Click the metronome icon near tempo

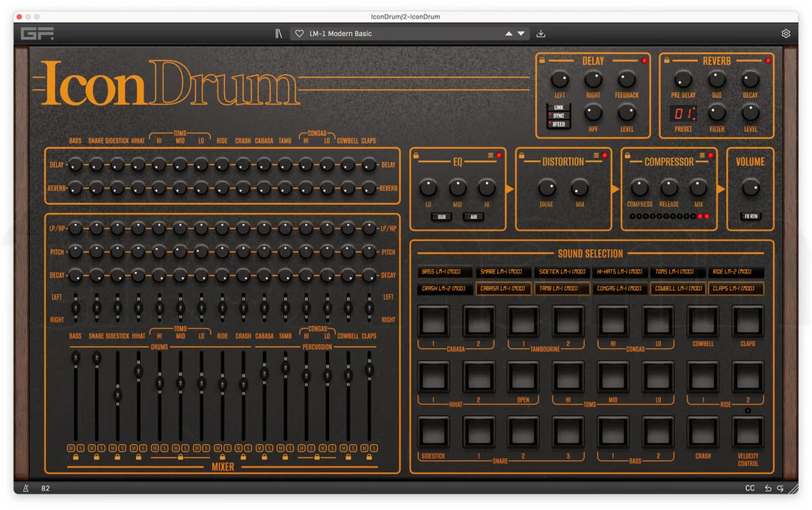click(x=26, y=488)
